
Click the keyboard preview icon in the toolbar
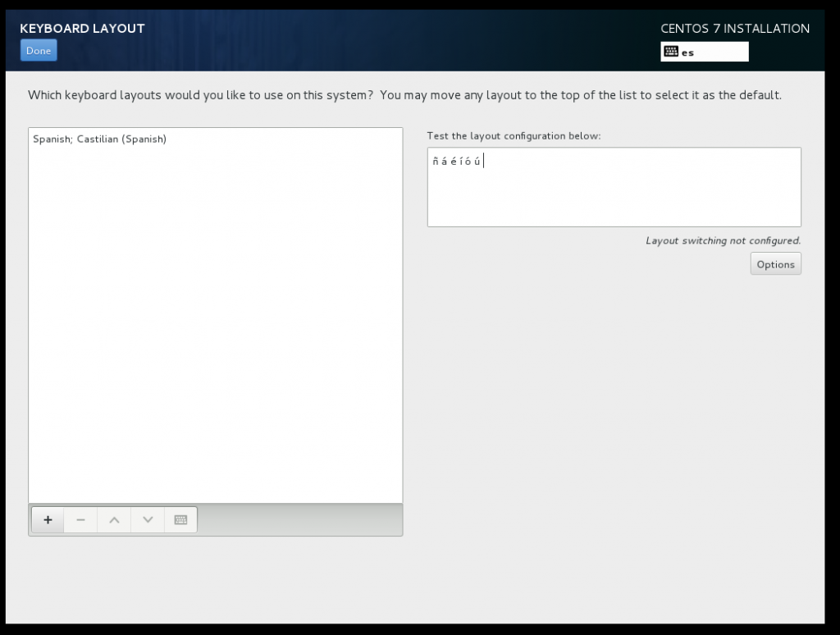click(180, 519)
